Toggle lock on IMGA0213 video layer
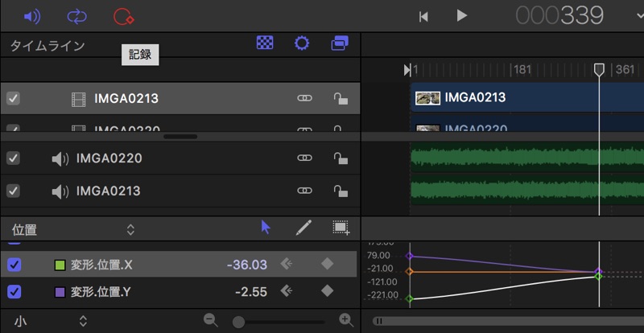Viewport: 644px width, 333px height. [x=341, y=99]
